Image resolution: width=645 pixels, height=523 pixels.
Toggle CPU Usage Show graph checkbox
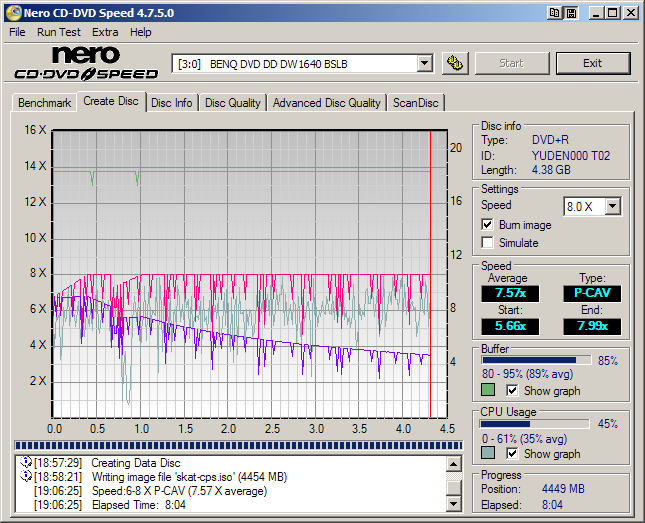[x=512, y=453]
